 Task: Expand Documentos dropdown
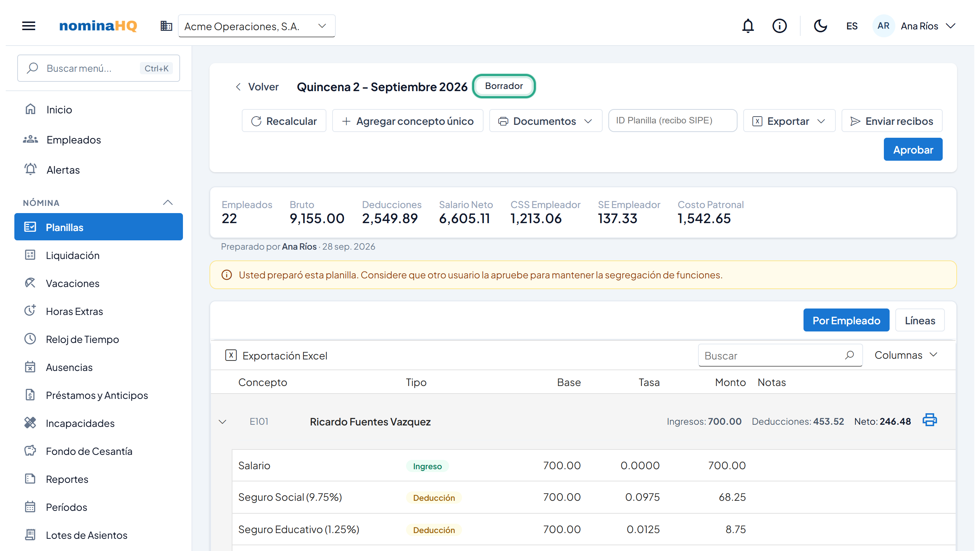(546, 121)
